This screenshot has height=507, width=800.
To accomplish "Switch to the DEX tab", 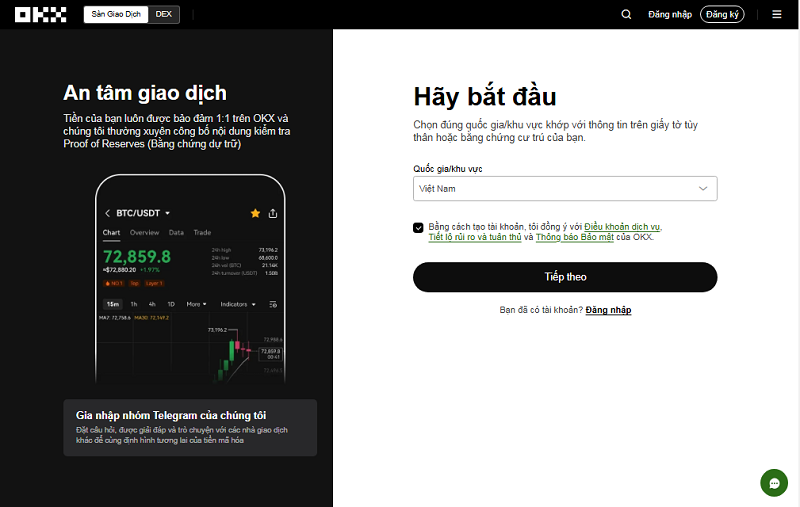I will click(163, 14).
